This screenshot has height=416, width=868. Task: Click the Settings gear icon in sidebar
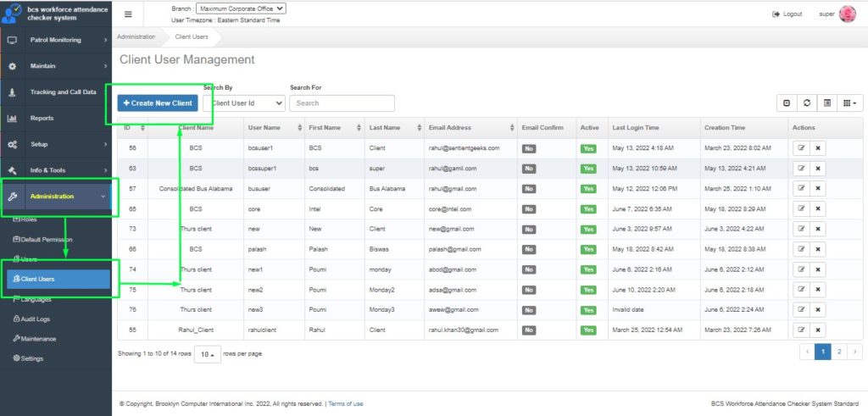coord(16,358)
